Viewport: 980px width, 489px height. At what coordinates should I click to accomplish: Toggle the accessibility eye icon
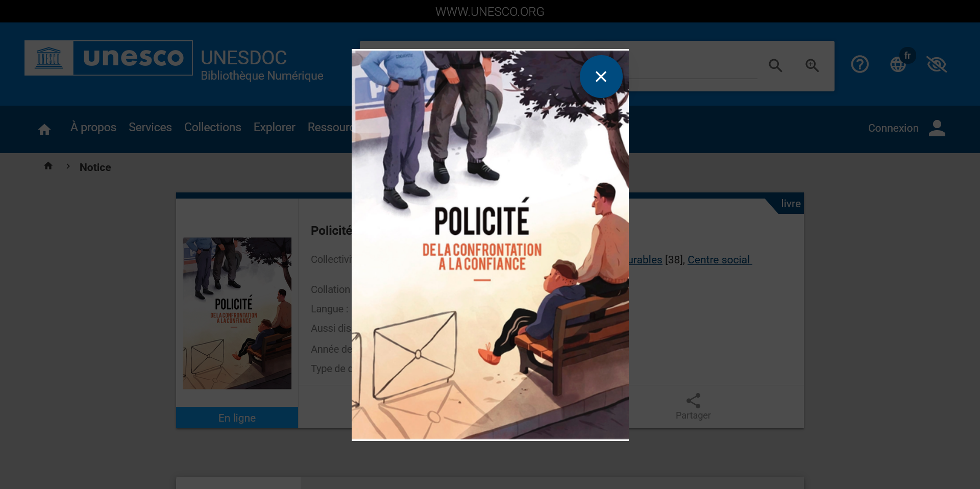[x=937, y=64]
